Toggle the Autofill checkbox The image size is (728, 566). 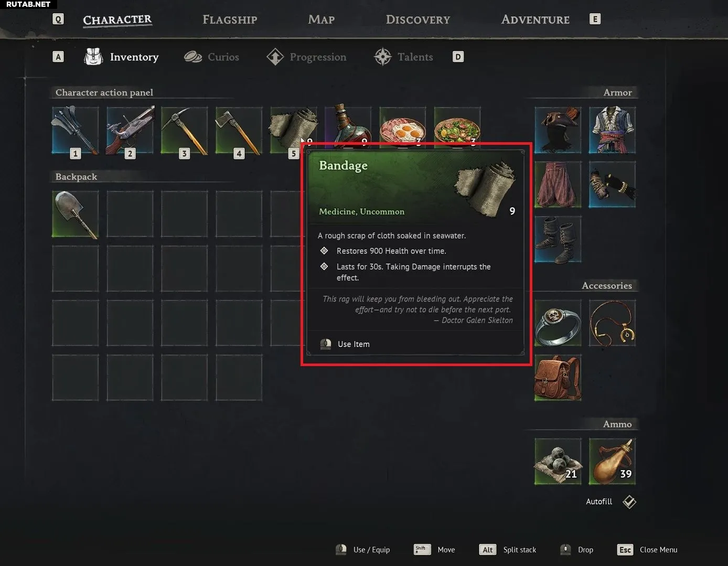(x=629, y=502)
